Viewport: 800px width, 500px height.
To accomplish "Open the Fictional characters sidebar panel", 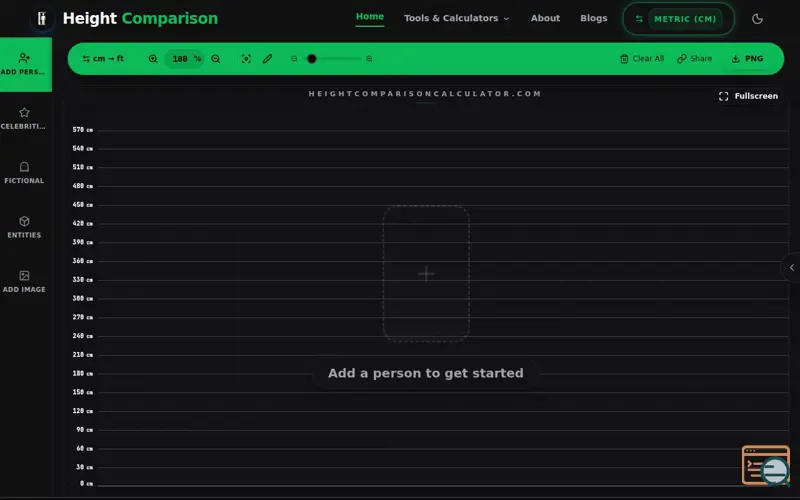I will (x=24, y=173).
